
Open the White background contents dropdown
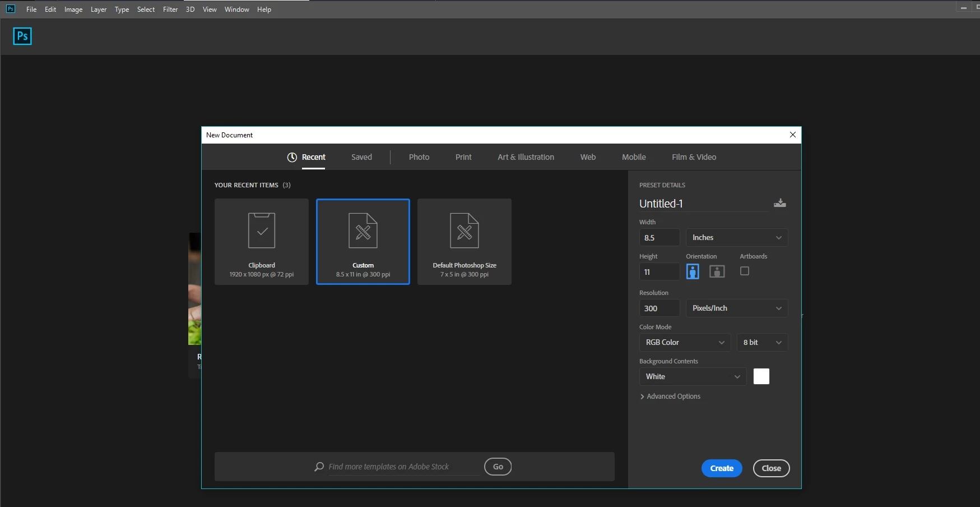pos(693,377)
